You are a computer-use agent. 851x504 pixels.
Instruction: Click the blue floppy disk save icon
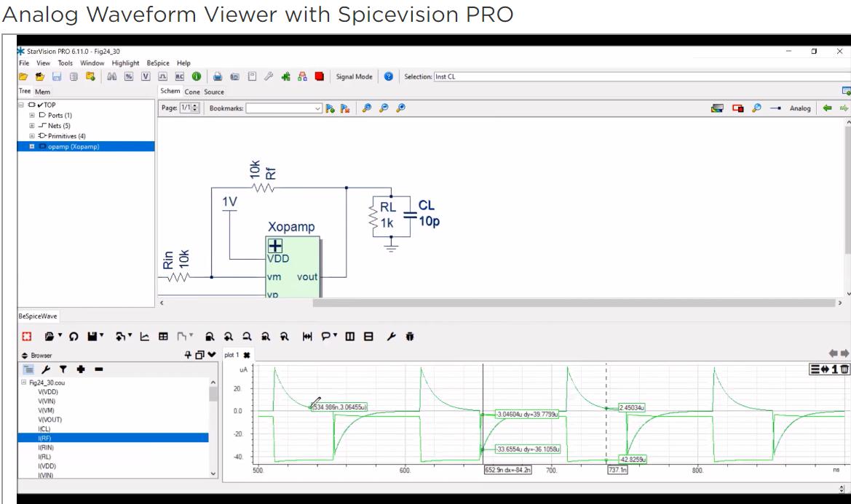pyautogui.click(x=57, y=76)
